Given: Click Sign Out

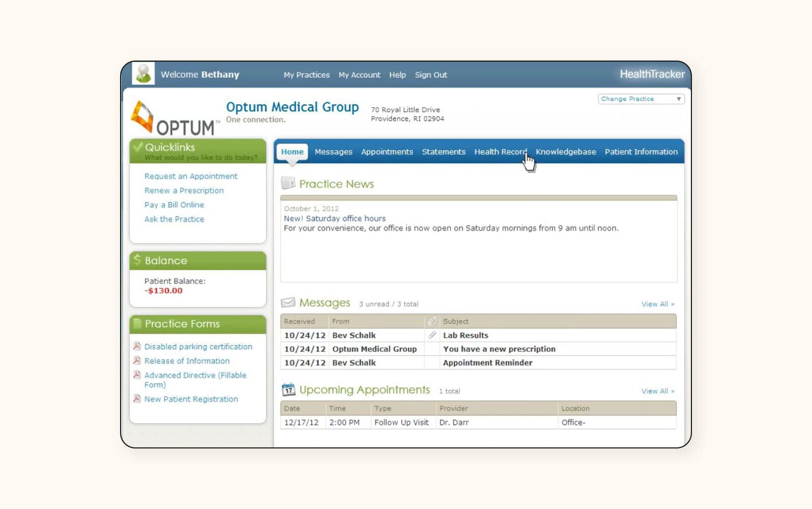Looking at the screenshot, I should tap(431, 75).
